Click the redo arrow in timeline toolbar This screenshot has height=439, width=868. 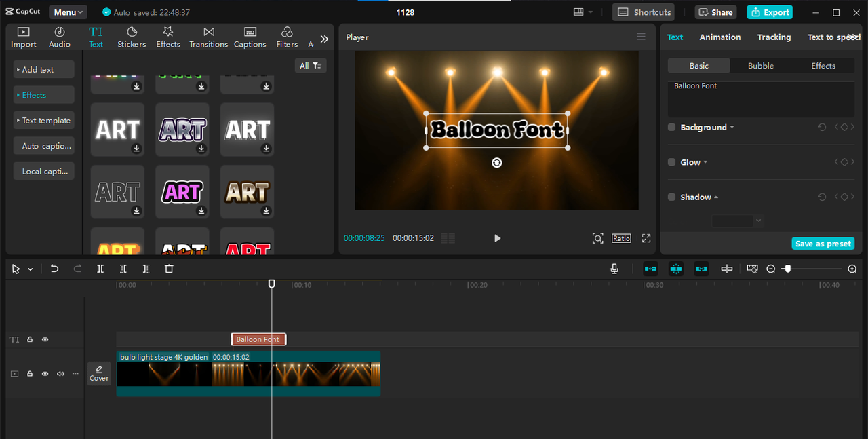[77, 269]
